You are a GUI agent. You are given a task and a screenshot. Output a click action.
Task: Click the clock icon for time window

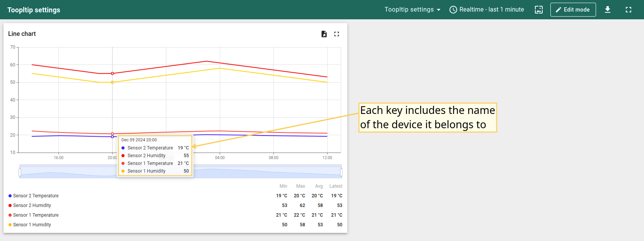(453, 10)
